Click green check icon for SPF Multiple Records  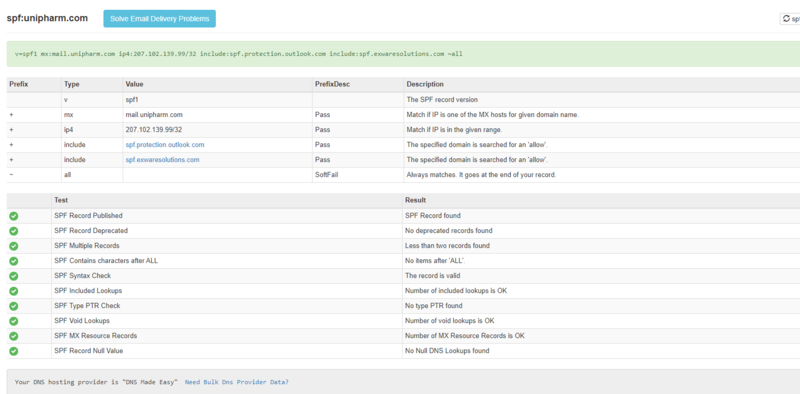pyautogui.click(x=14, y=246)
